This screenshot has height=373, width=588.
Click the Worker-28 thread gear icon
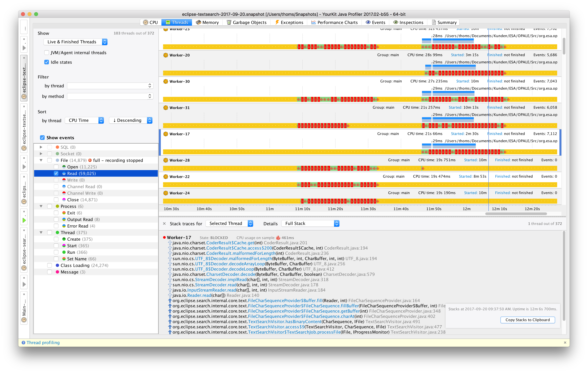coord(166,160)
